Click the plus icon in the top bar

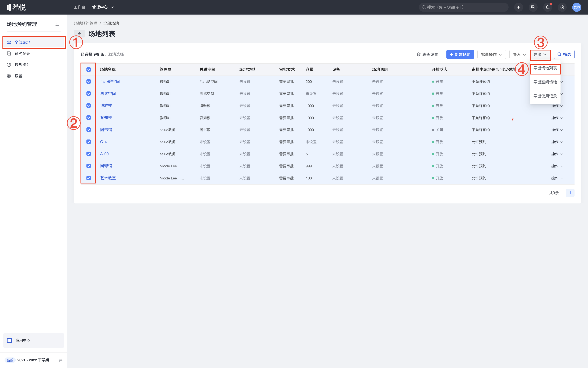tap(518, 7)
